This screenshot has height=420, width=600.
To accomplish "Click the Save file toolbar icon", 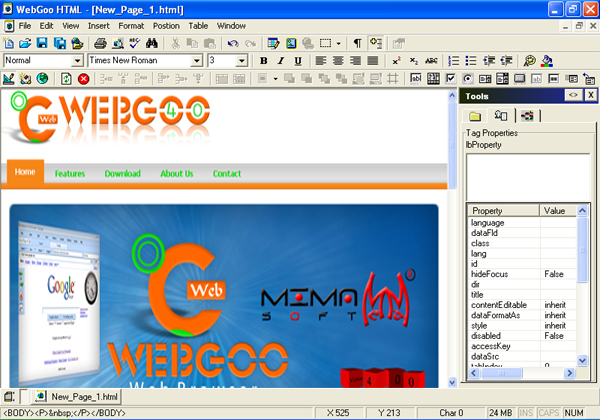I will tap(43, 43).
